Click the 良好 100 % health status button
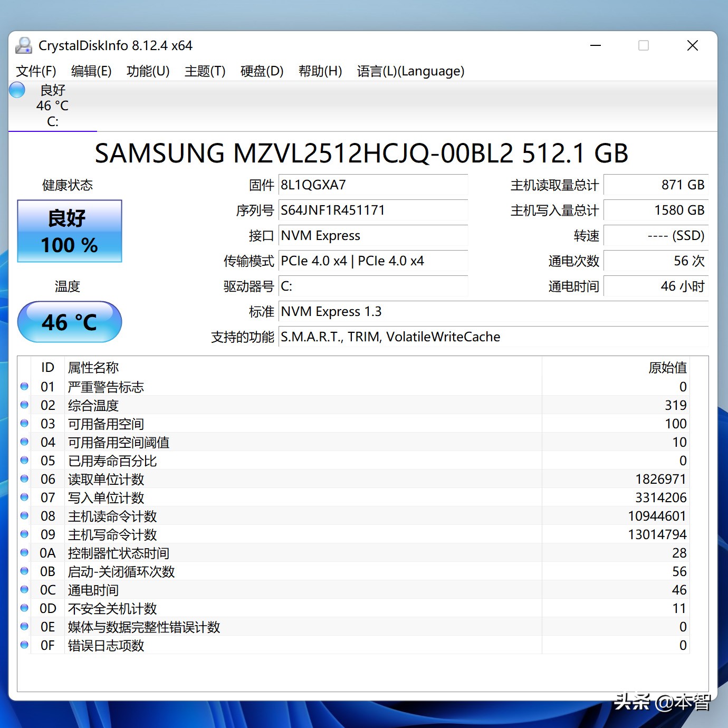728x728 pixels. click(x=70, y=231)
